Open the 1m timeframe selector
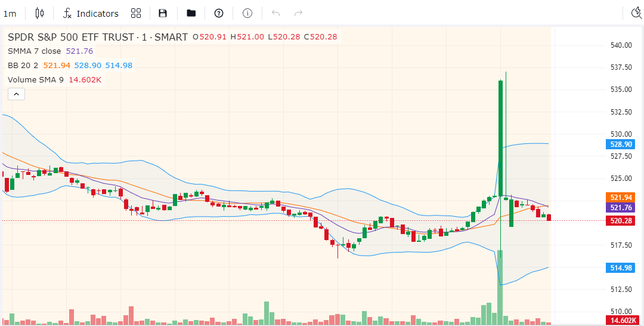 pos(10,14)
